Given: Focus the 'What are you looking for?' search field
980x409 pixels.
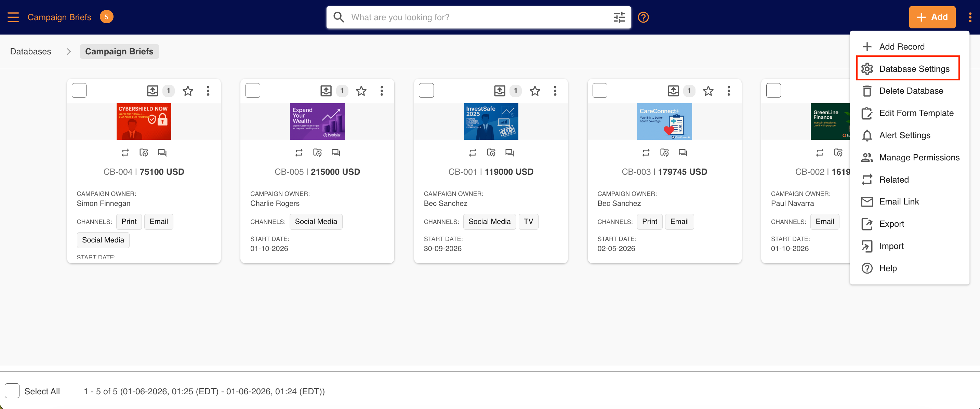Looking at the screenshot, I should coord(478,17).
